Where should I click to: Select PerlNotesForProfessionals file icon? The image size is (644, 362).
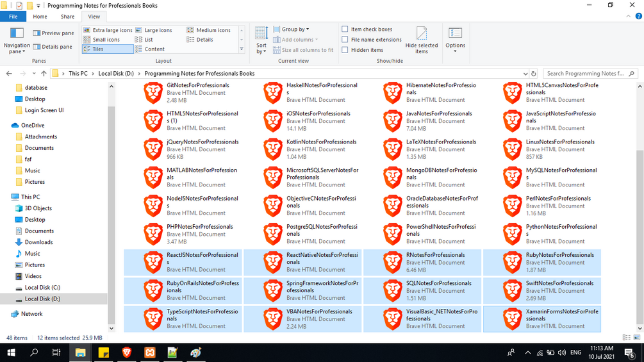click(513, 206)
